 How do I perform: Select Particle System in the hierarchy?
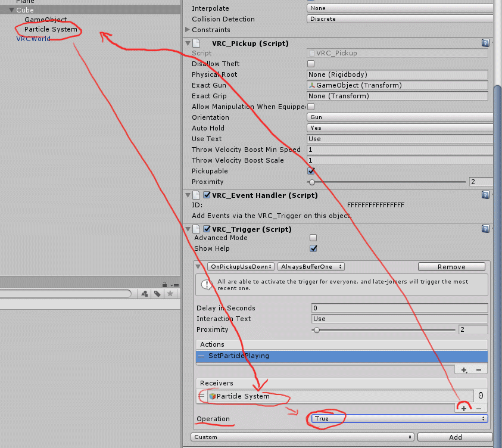pyautogui.click(x=51, y=29)
